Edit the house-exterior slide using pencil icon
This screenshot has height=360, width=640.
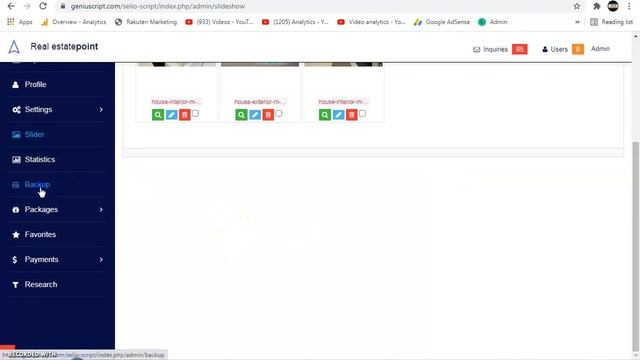255,115
